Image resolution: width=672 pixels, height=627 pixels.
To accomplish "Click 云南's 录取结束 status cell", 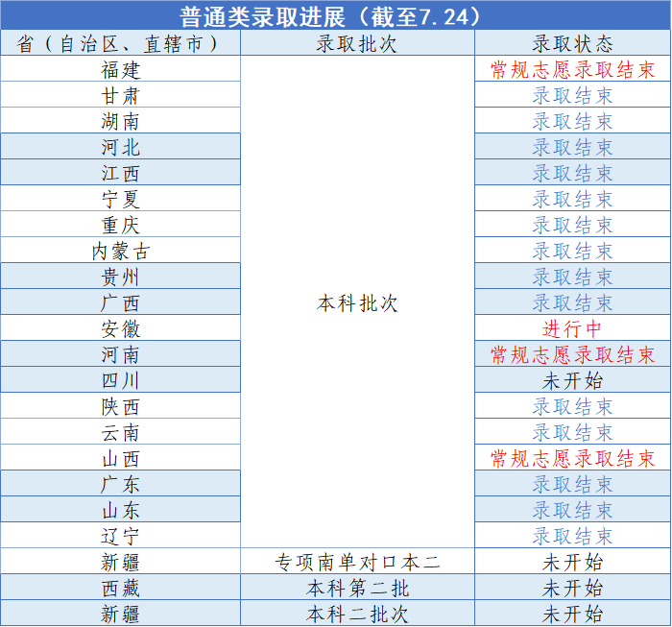I will tap(572, 432).
